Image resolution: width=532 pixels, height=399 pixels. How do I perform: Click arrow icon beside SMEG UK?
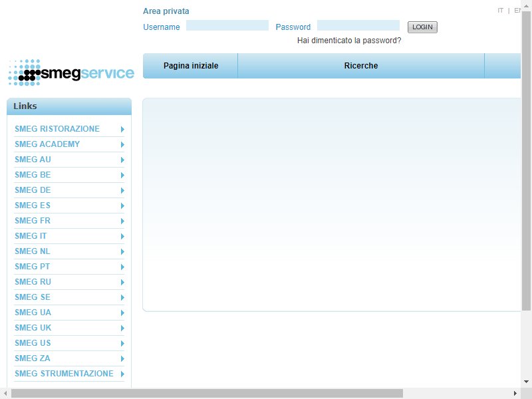(x=122, y=328)
